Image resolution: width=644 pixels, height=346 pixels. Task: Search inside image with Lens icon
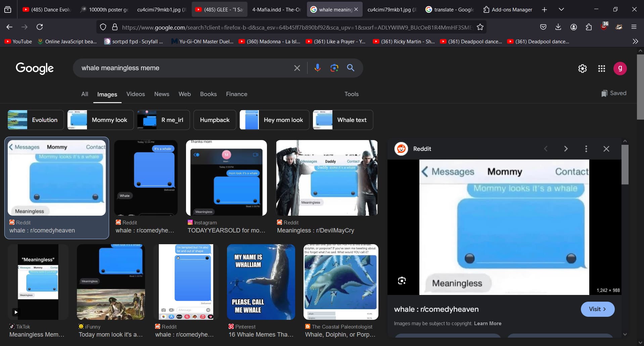[x=402, y=281]
